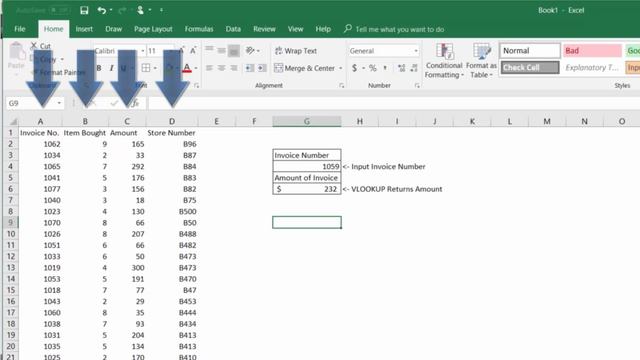
Task: Apply the red font color A
Action: (x=187, y=68)
